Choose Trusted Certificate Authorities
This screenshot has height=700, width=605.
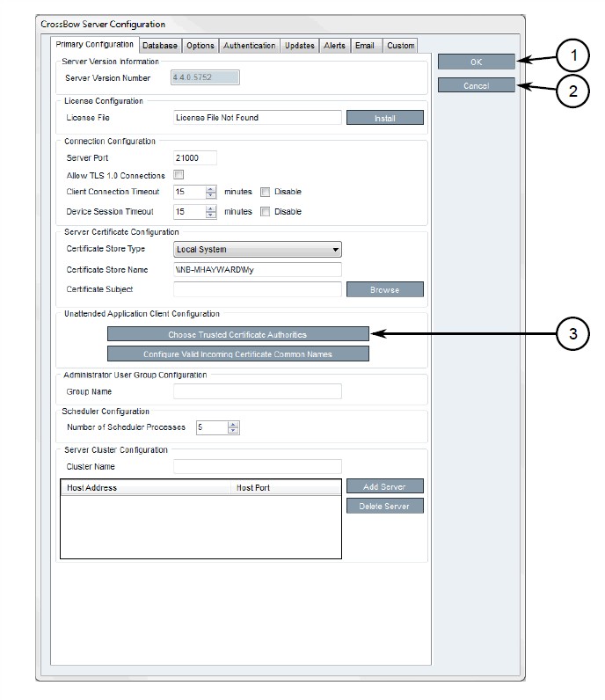238,334
